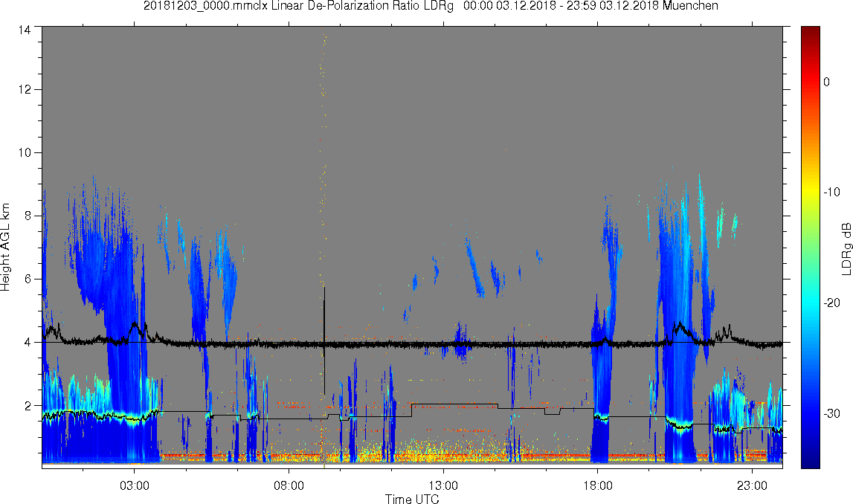Click the '14' height axis label
Screen dimensions: 853x504
(25, 30)
